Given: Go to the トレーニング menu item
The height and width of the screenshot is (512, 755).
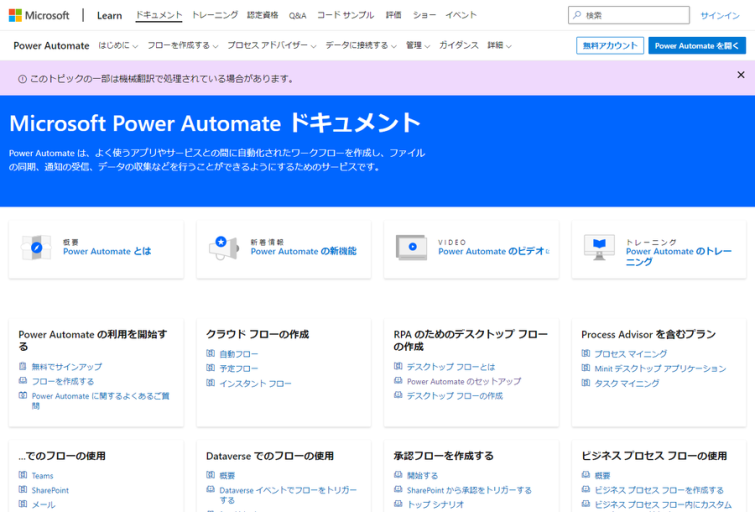Looking at the screenshot, I should point(215,15).
